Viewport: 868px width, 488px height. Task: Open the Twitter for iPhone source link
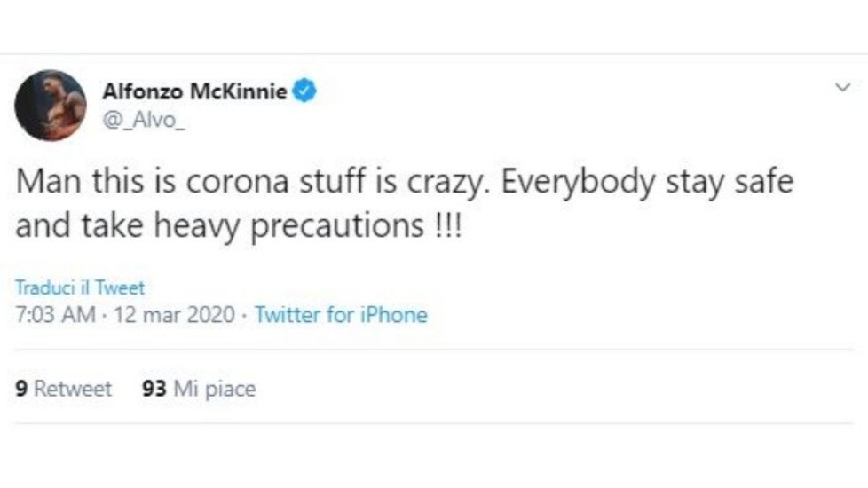click(341, 315)
